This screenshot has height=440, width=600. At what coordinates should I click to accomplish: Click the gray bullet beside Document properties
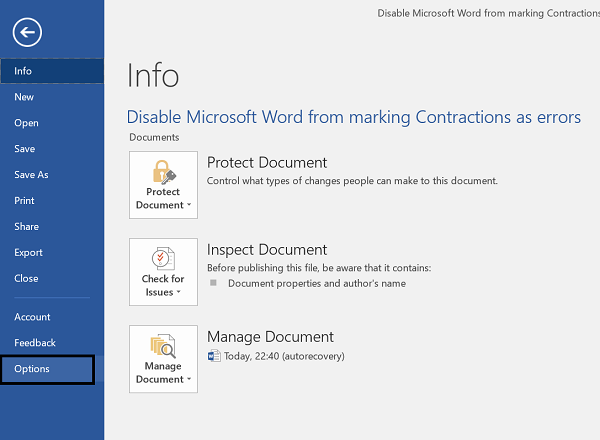(x=214, y=283)
